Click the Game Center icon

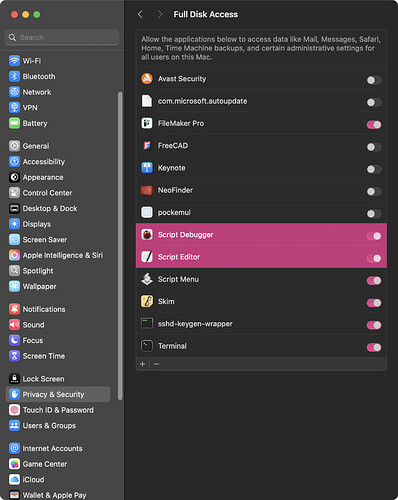tap(14, 464)
